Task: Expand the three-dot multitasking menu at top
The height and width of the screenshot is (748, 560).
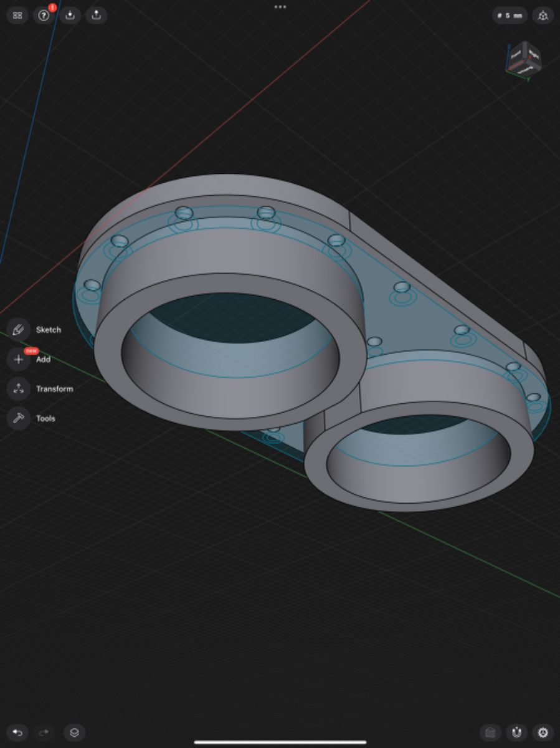Action: pos(280,7)
